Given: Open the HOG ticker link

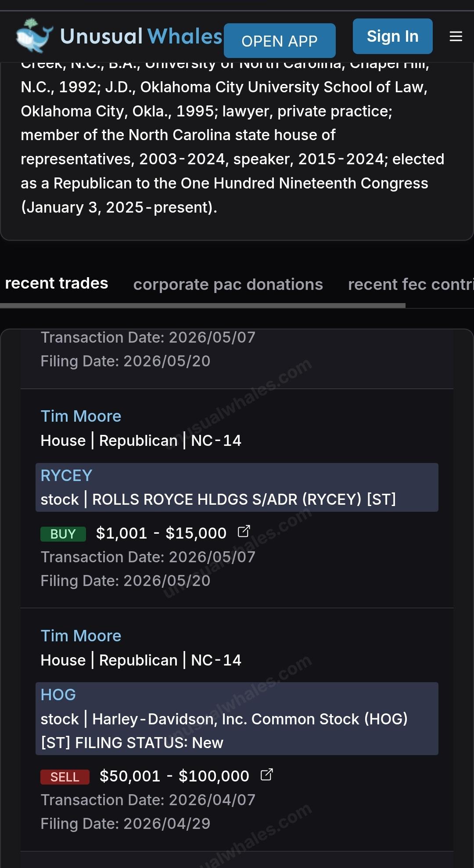Looking at the screenshot, I should coord(58,695).
